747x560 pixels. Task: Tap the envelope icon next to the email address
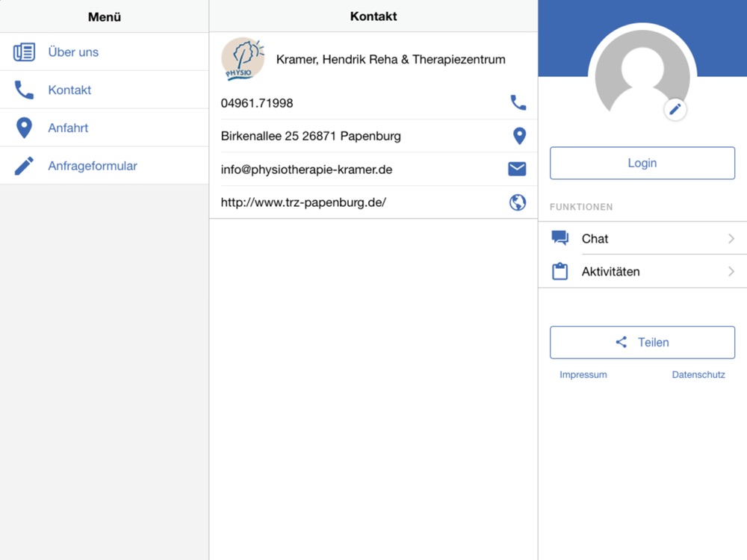[517, 169]
